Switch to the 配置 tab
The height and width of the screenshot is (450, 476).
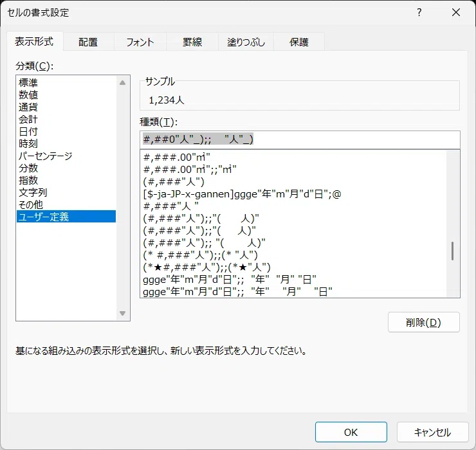tap(88, 42)
